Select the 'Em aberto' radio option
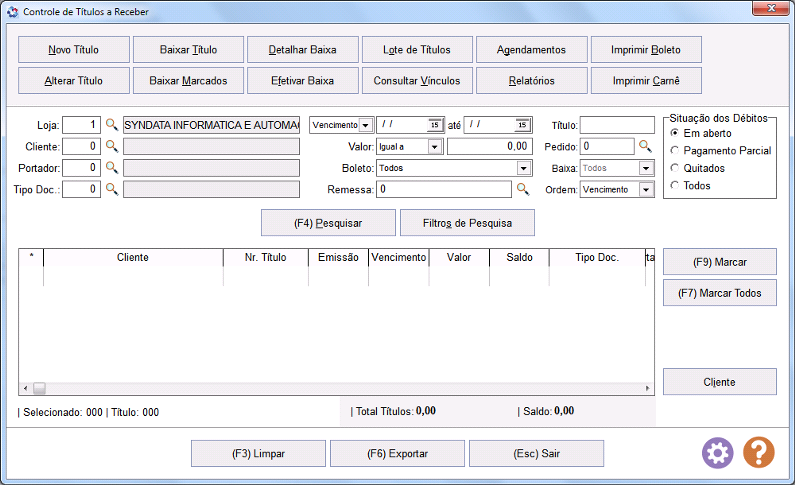 click(x=675, y=133)
